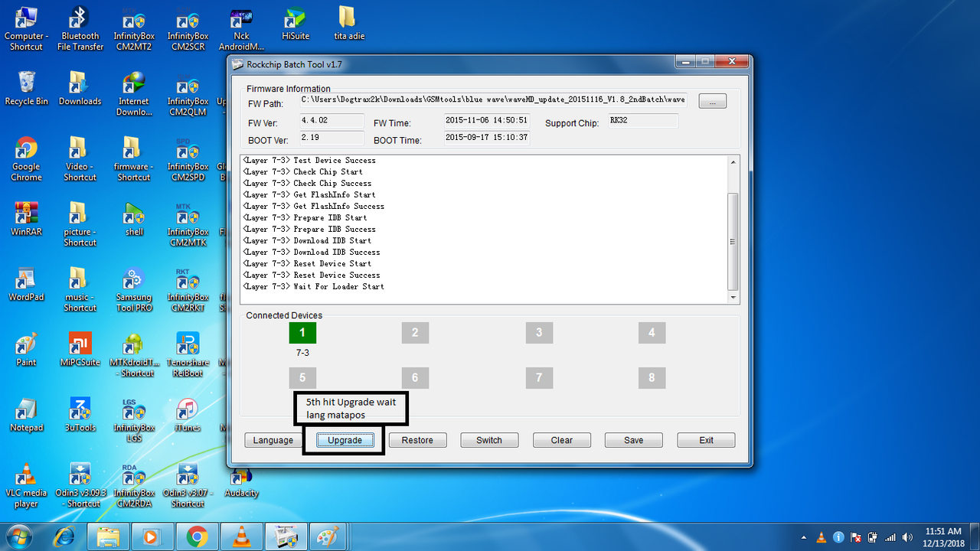The height and width of the screenshot is (551, 980).
Task: Click 'Test Device Success' log line
Action: point(309,161)
